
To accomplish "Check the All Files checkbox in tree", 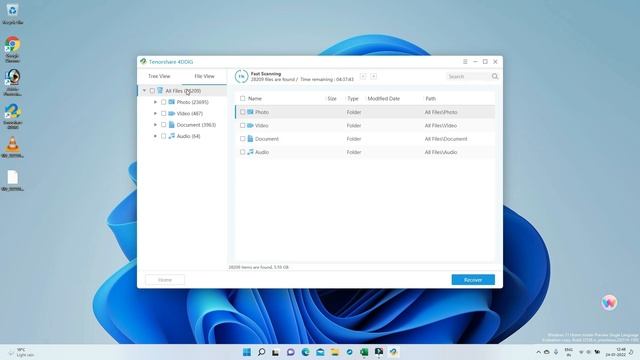I will coord(152,91).
